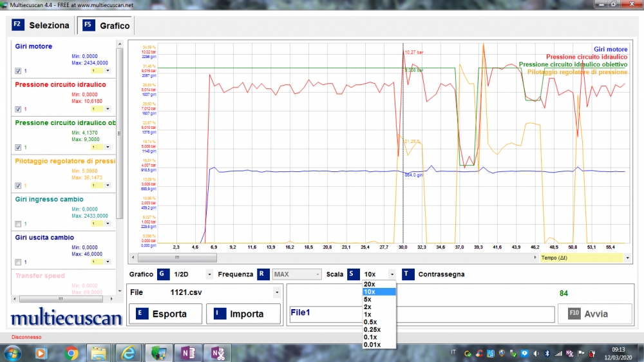
Task: Choose 0.5x from the scale list
Action: click(370, 322)
